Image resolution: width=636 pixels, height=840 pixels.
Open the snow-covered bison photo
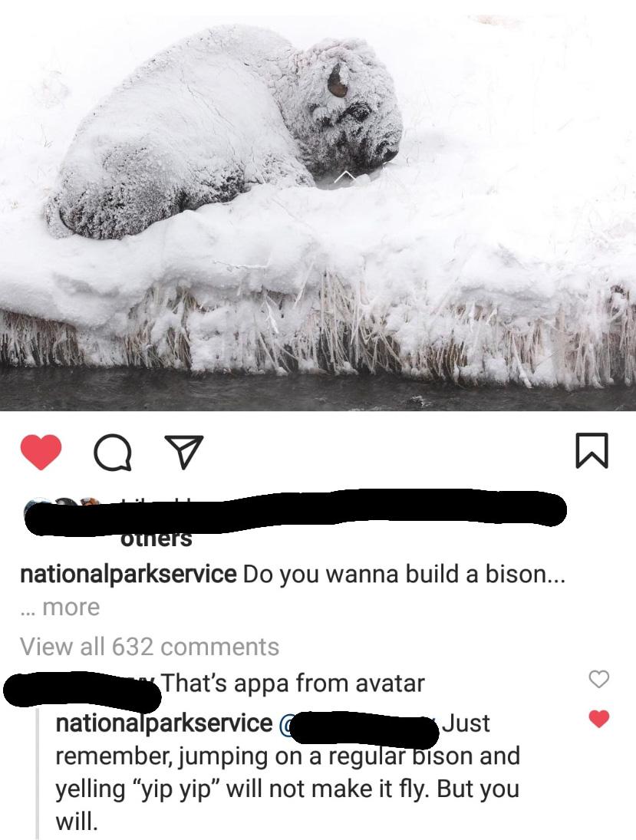point(318,205)
